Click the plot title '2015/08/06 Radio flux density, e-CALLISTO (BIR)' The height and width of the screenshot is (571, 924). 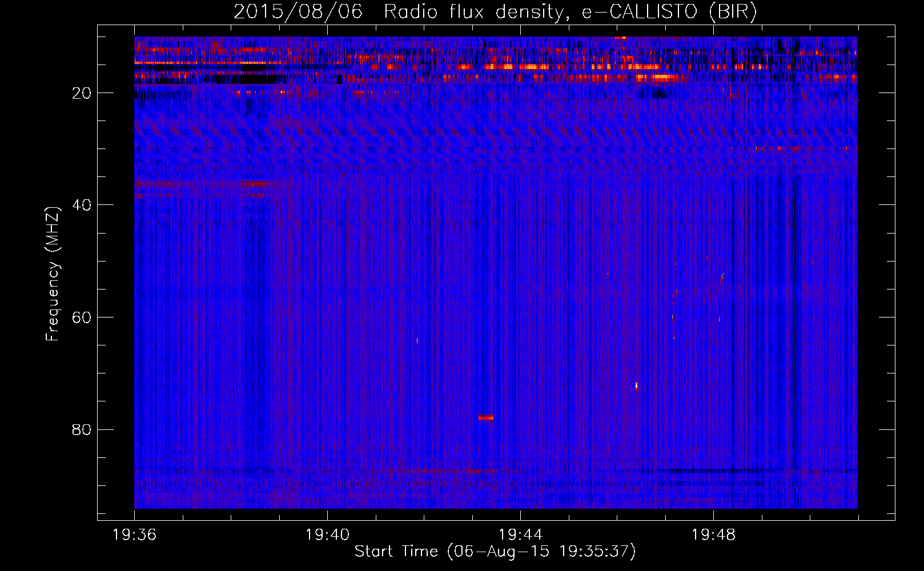tap(495, 12)
